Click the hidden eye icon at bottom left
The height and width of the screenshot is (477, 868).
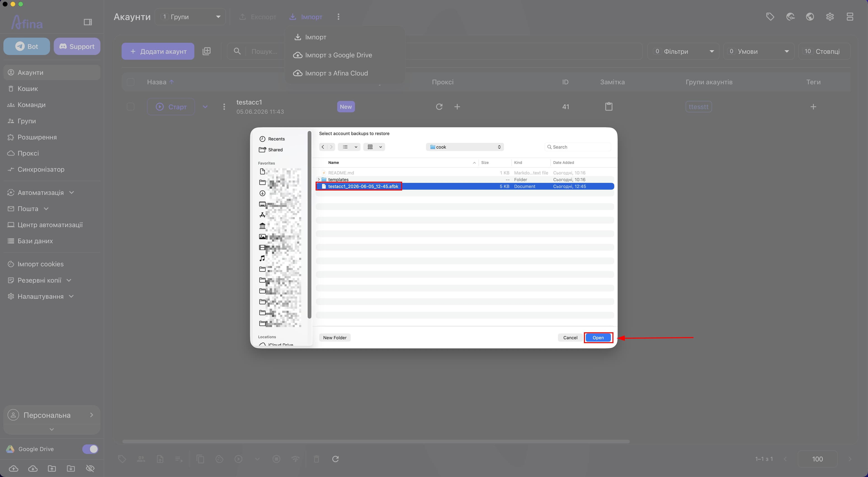[90, 468]
